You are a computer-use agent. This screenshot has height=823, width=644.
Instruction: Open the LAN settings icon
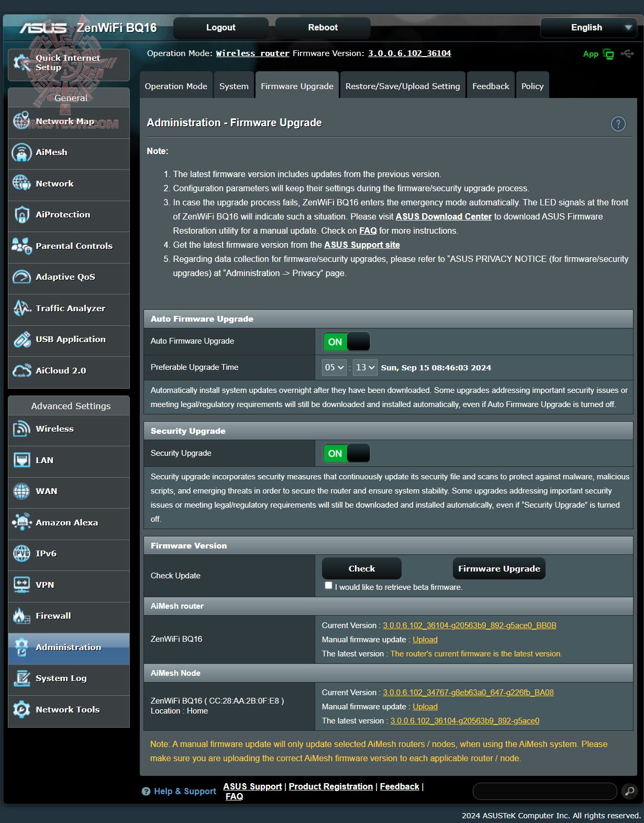tap(21, 460)
